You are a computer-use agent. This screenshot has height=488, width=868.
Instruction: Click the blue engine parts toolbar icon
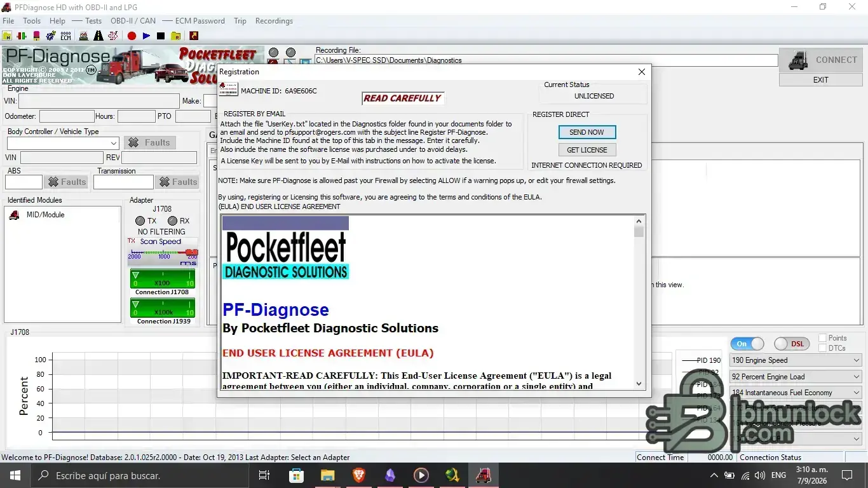(51, 36)
